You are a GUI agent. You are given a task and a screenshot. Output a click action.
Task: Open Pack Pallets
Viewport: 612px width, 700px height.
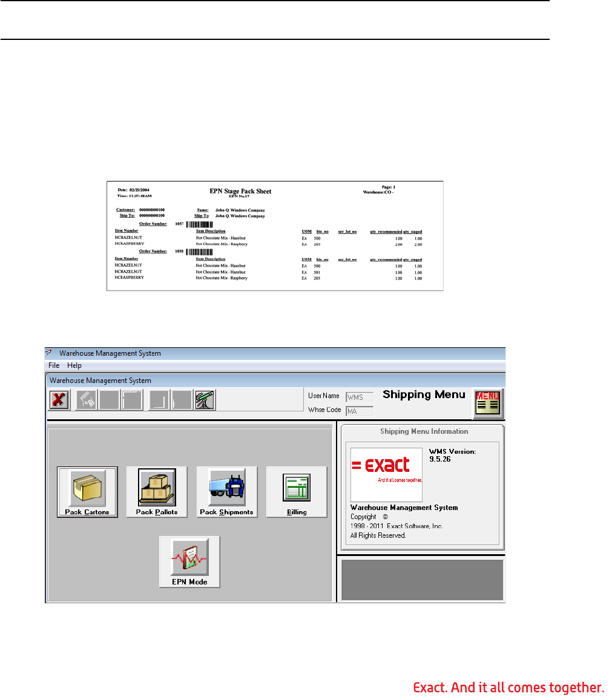(157, 492)
